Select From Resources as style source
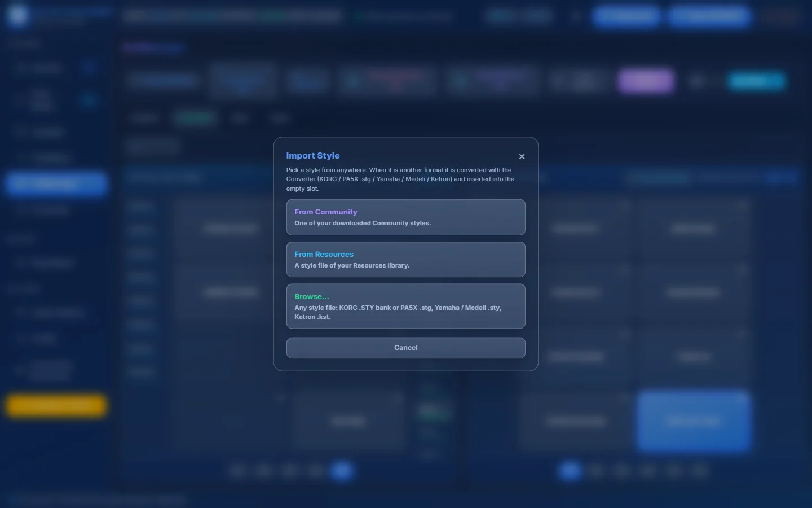812x508 pixels. point(405,260)
